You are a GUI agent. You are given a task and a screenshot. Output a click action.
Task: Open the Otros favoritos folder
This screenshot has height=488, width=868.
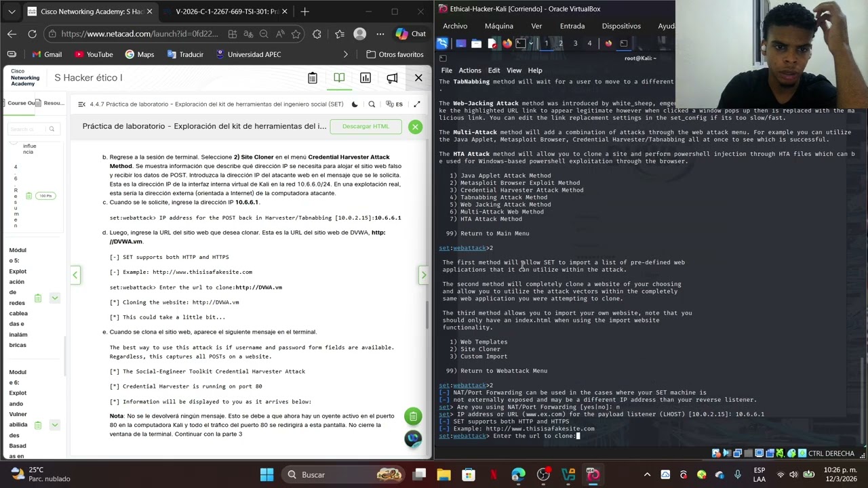click(x=395, y=54)
